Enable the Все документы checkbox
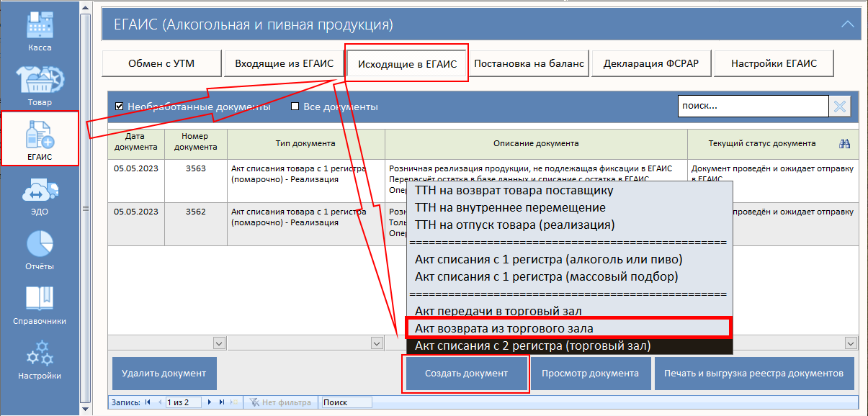 click(295, 107)
